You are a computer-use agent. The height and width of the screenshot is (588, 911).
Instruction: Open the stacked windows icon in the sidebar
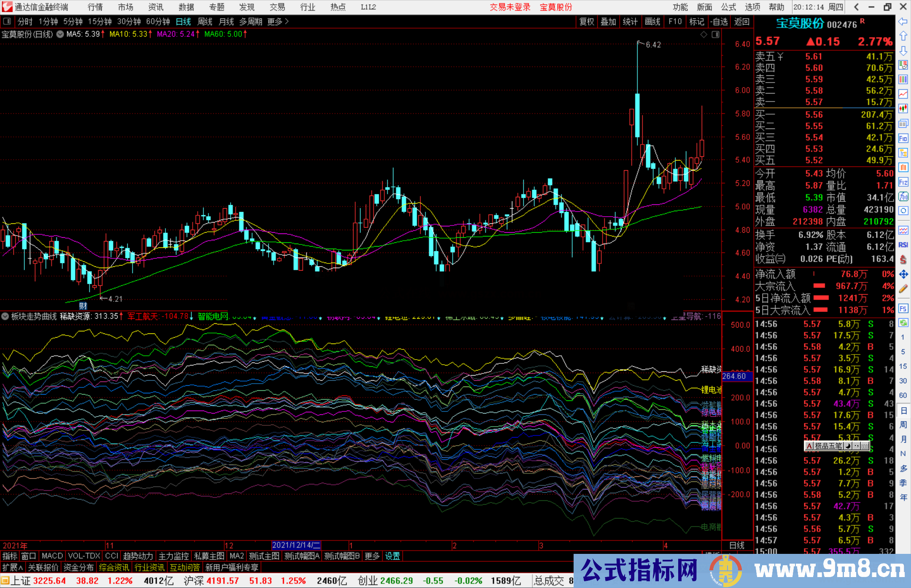point(903,124)
